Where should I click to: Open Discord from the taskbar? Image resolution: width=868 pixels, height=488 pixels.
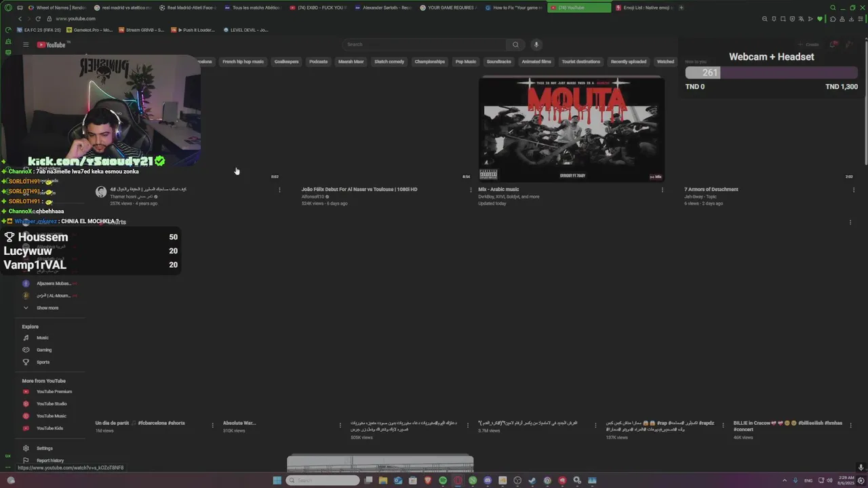488,481
